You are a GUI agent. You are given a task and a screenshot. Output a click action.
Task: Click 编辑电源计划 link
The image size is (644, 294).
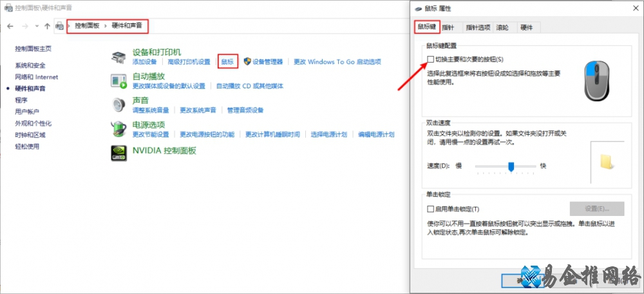[376, 134]
